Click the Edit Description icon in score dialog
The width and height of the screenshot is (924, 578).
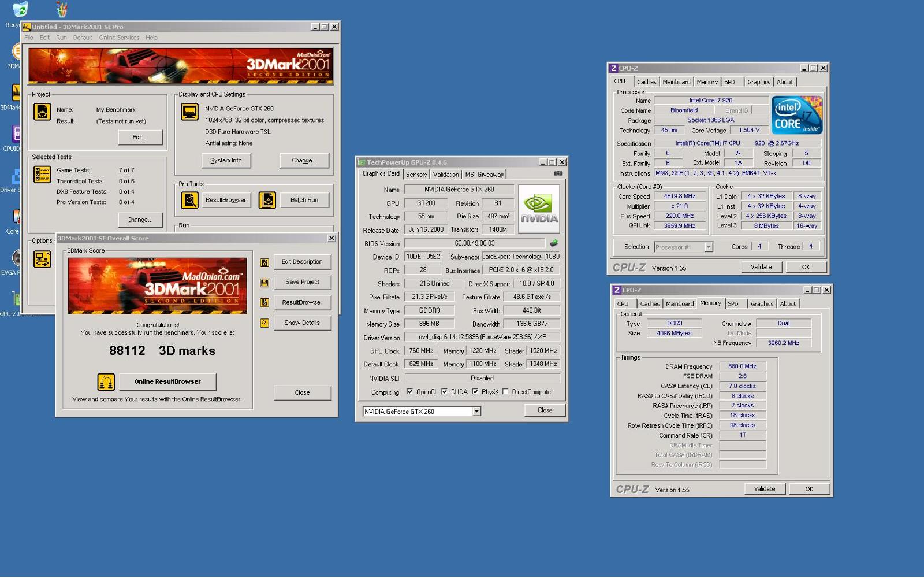264,262
